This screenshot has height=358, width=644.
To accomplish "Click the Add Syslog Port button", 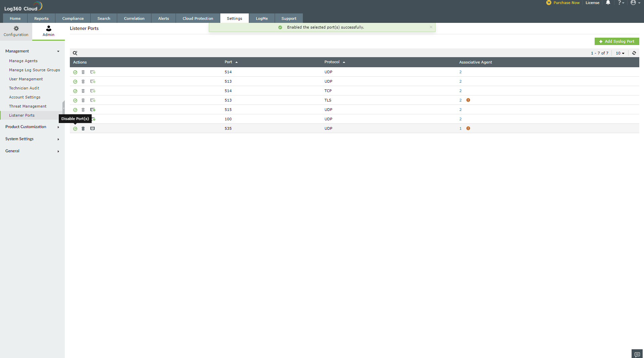I will coord(617,41).
